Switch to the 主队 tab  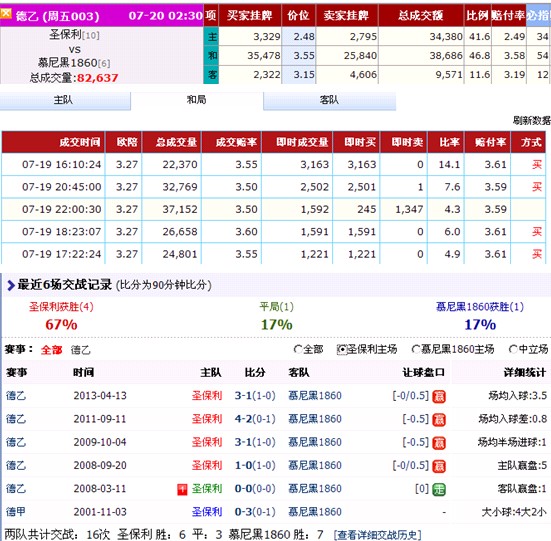(x=65, y=101)
